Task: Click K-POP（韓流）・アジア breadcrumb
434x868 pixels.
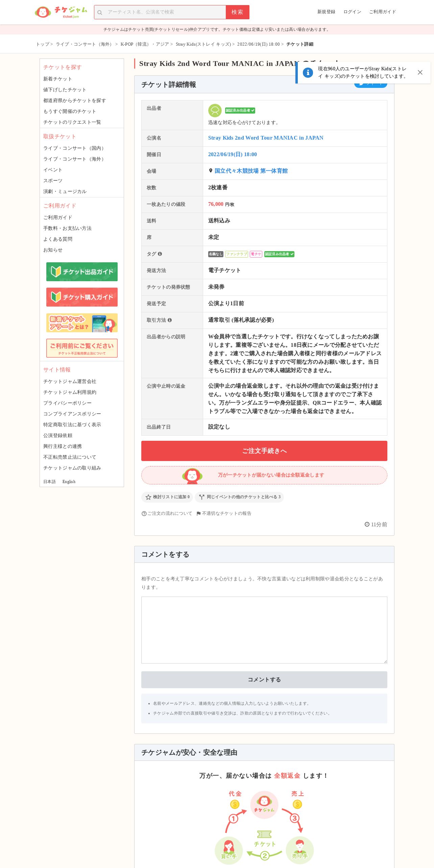Action: [144, 44]
